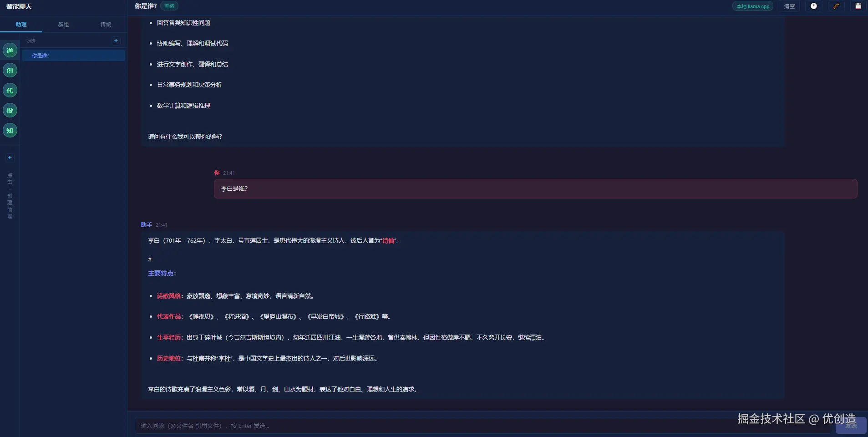Create a new conversation with plus button

click(116, 41)
